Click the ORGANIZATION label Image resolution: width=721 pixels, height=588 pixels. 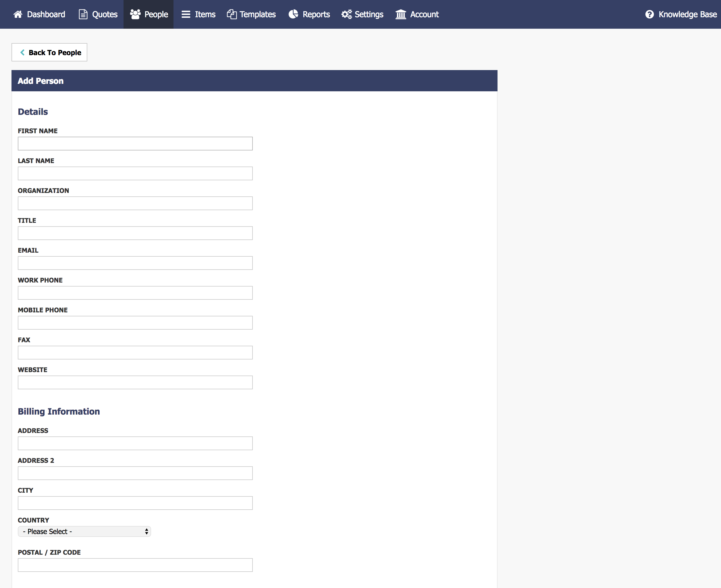click(x=43, y=190)
